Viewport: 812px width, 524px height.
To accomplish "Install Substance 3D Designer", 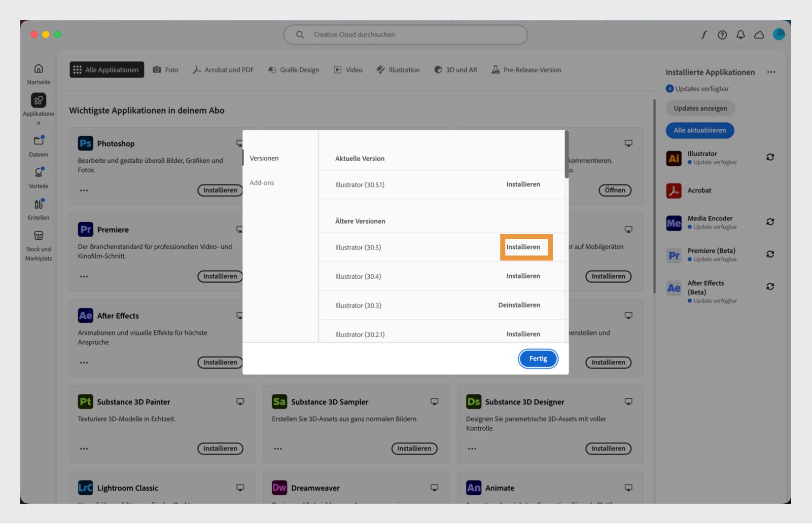I will 608,448.
